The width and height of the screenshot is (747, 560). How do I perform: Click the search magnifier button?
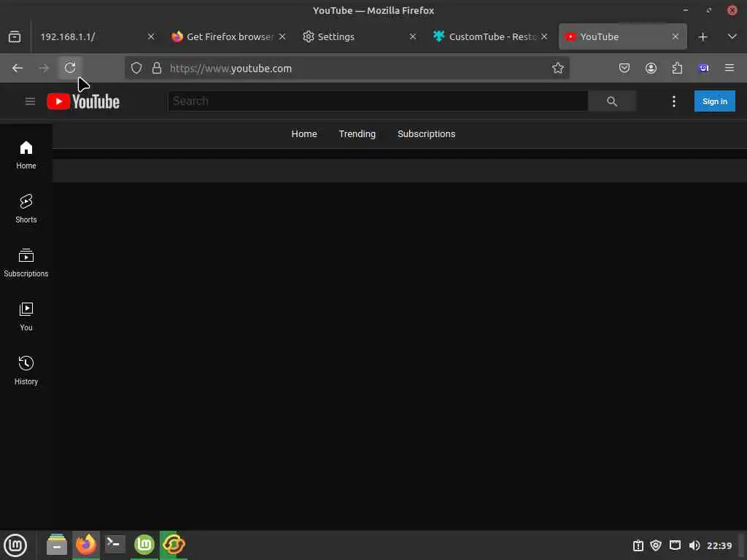[612, 101]
